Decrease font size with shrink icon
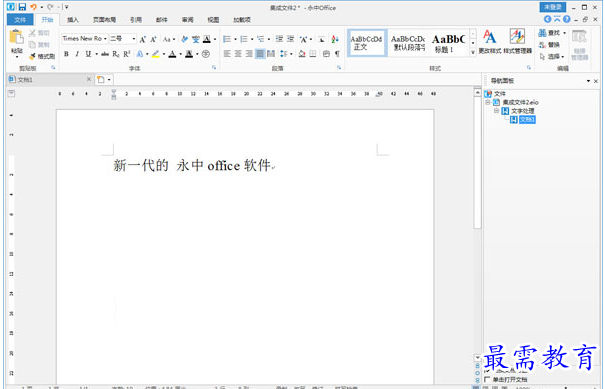The width and height of the screenshot is (605, 389). coord(153,39)
